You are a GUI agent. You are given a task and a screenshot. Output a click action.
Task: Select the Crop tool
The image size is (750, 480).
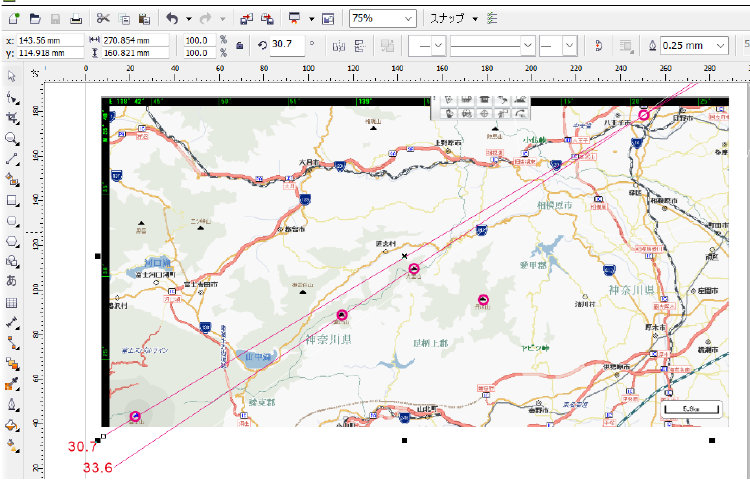pyautogui.click(x=12, y=117)
